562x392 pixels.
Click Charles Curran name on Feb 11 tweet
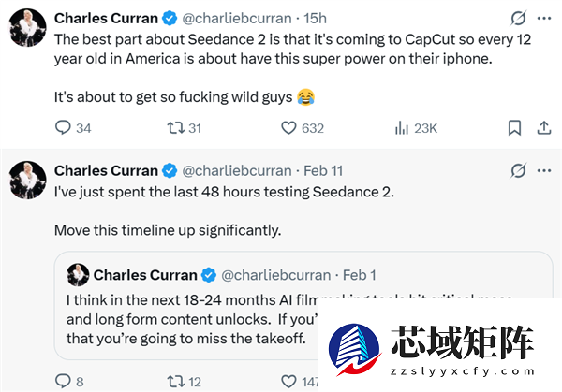point(106,170)
